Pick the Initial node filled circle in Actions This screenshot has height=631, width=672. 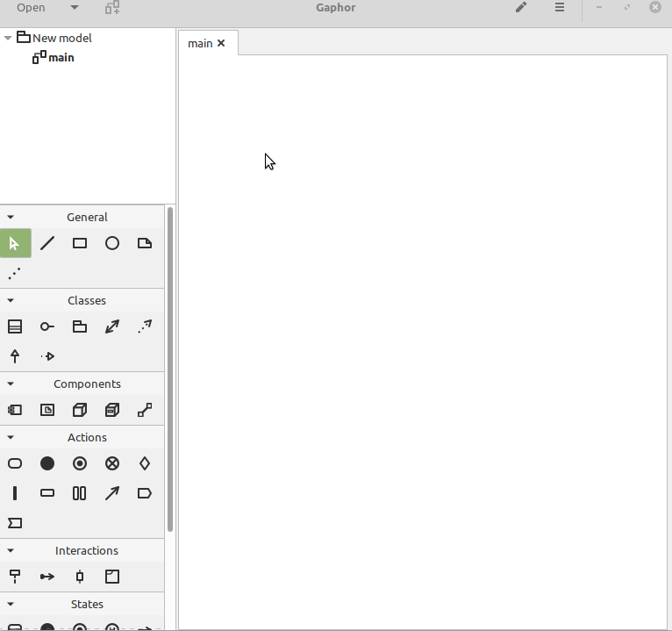click(47, 463)
